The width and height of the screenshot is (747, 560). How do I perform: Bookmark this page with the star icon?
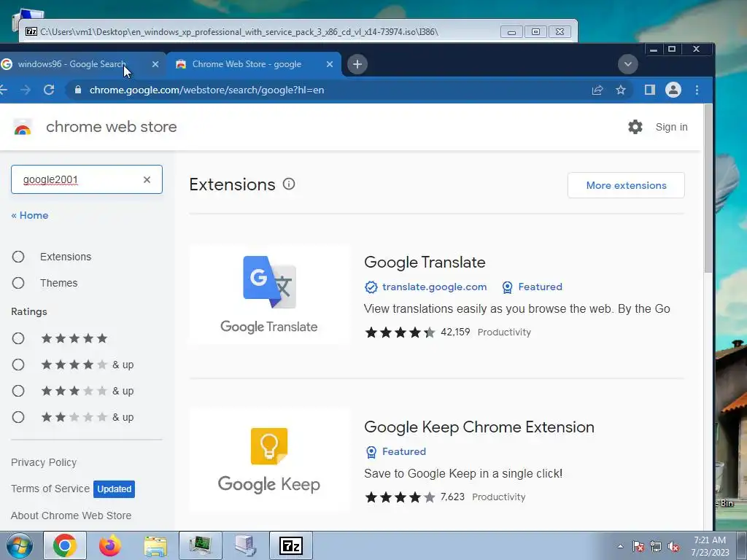pos(620,90)
